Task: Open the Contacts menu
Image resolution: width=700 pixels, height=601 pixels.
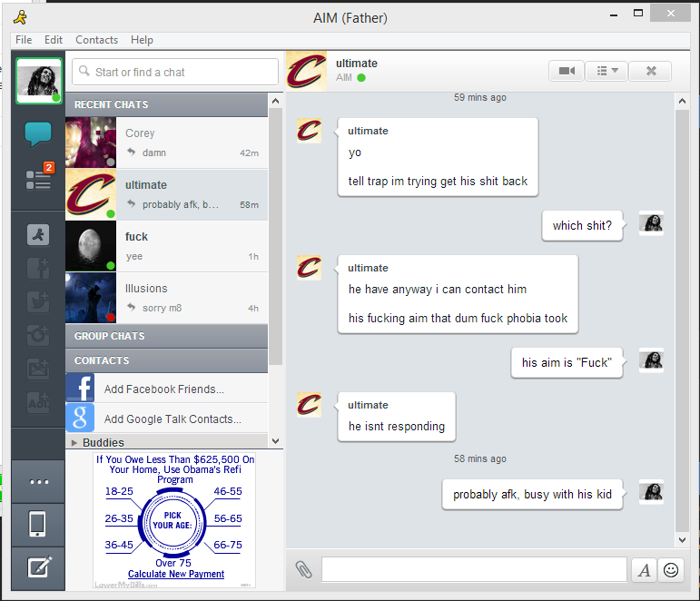Action: pyautogui.click(x=96, y=40)
